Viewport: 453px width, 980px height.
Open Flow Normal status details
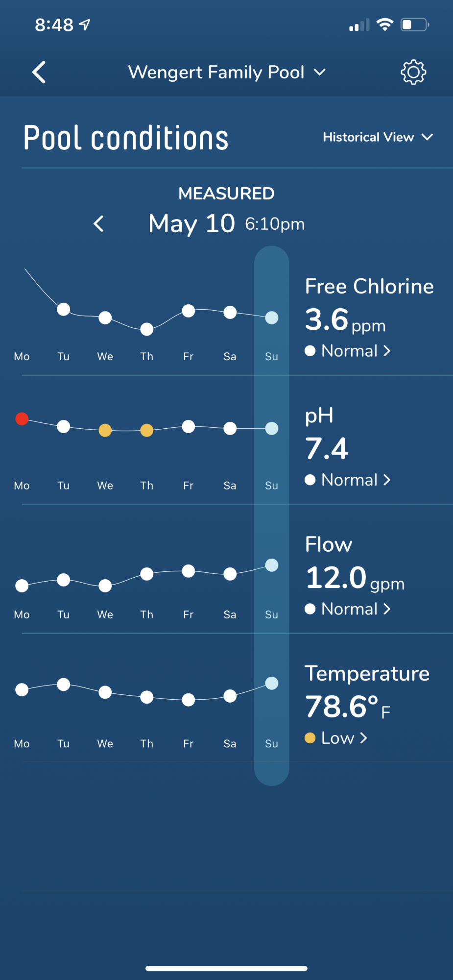[x=348, y=609]
